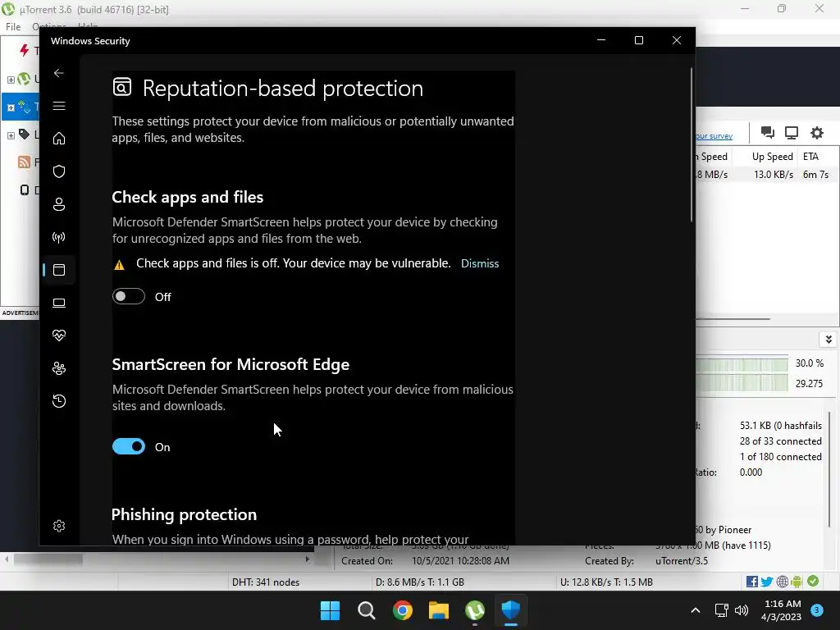Turn off SmartScreen for Microsoft Edge toggle
This screenshot has width=840, height=630.
pyautogui.click(x=129, y=446)
